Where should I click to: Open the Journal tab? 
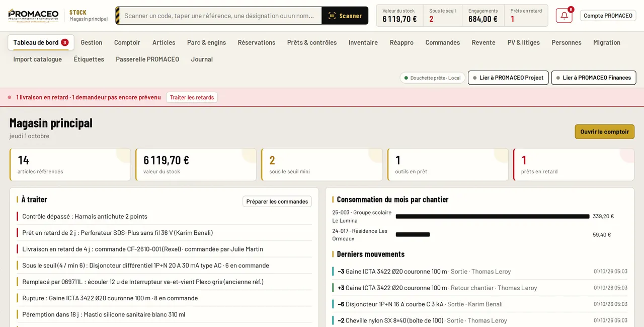(x=202, y=59)
